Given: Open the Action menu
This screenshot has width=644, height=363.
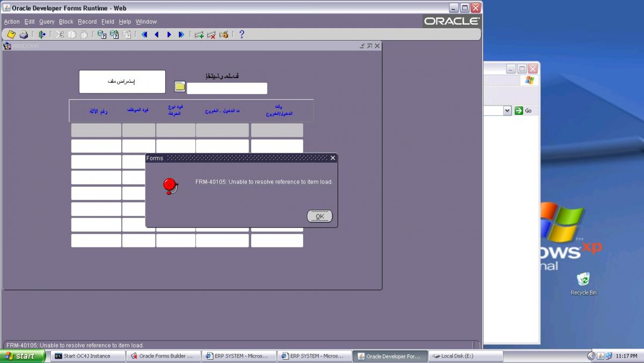Looking at the screenshot, I should click(x=12, y=21).
